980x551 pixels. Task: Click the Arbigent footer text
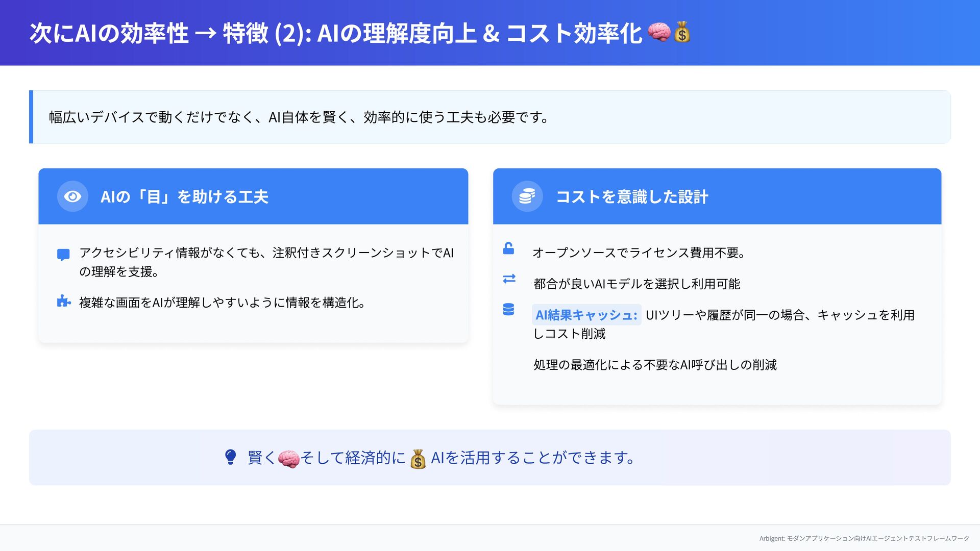(864, 538)
